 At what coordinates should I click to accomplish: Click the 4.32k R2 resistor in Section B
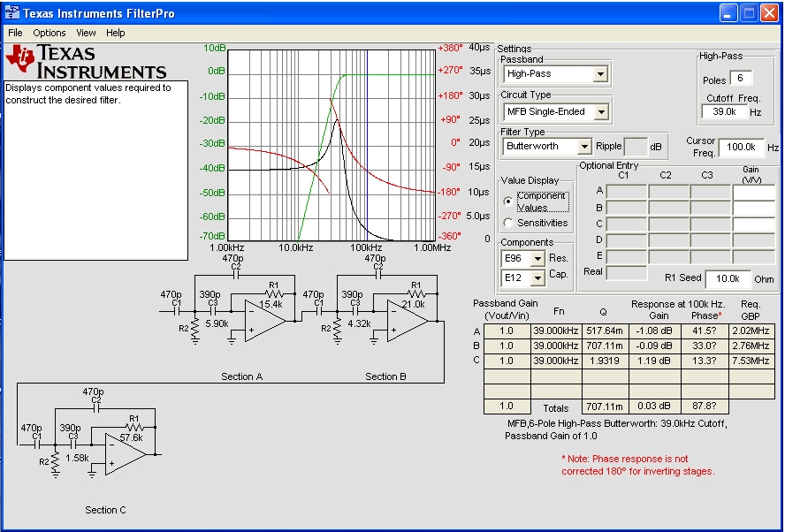point(338,330)
